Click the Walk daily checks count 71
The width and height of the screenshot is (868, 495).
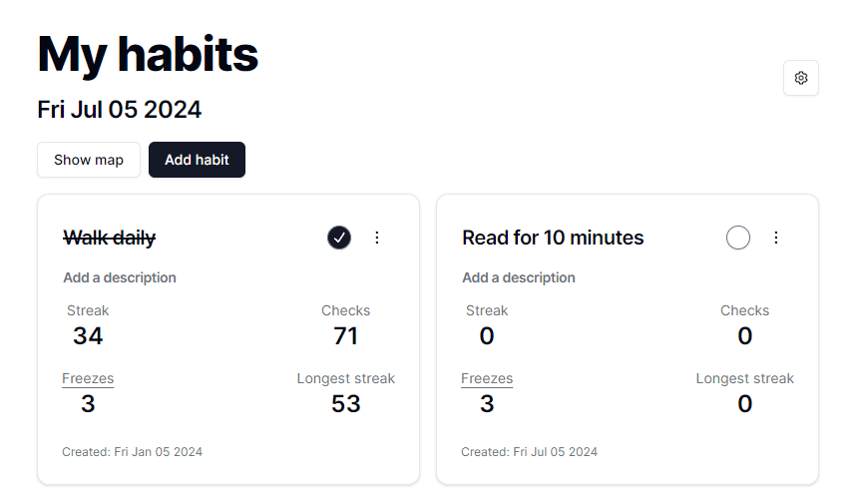346,336
